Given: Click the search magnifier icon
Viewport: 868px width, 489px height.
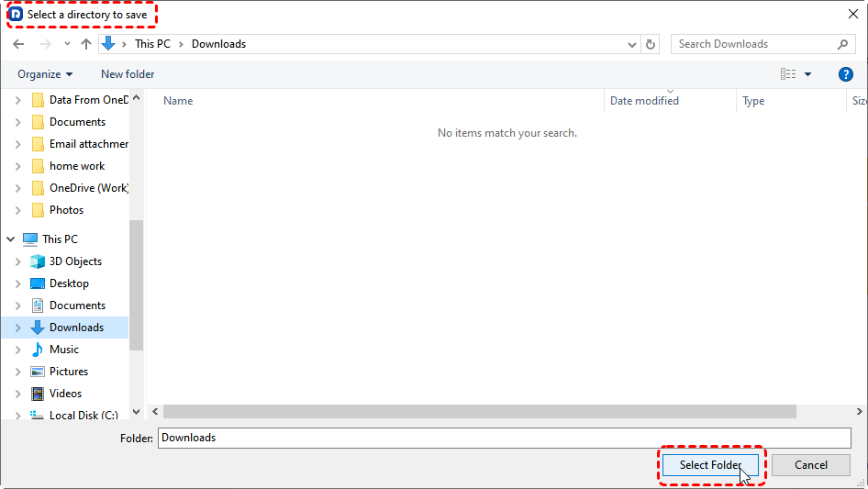Looking at the screenshot, I should coord(842,44).
